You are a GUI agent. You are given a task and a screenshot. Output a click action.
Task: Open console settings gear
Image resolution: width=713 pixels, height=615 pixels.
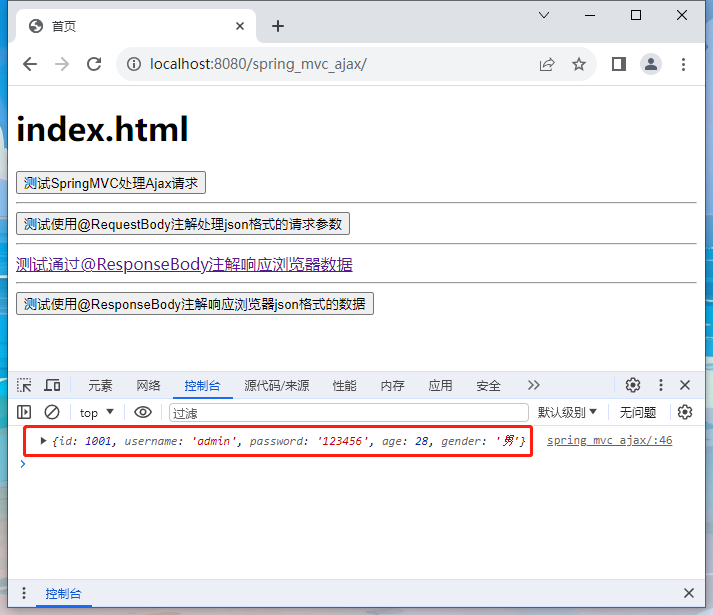click(685, 412)
